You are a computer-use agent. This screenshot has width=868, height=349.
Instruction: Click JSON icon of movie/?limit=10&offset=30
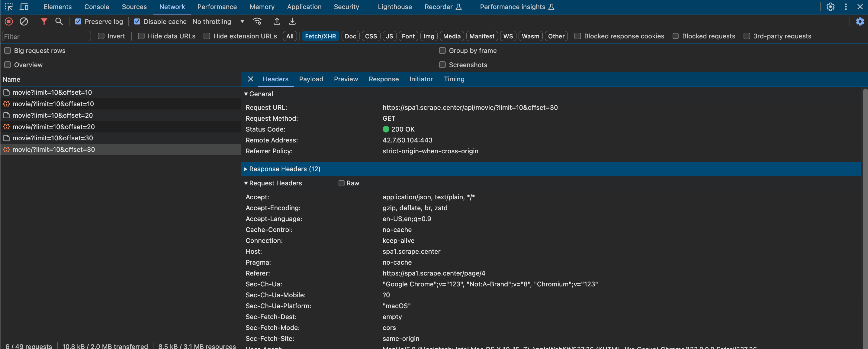[x=6, y=149]
